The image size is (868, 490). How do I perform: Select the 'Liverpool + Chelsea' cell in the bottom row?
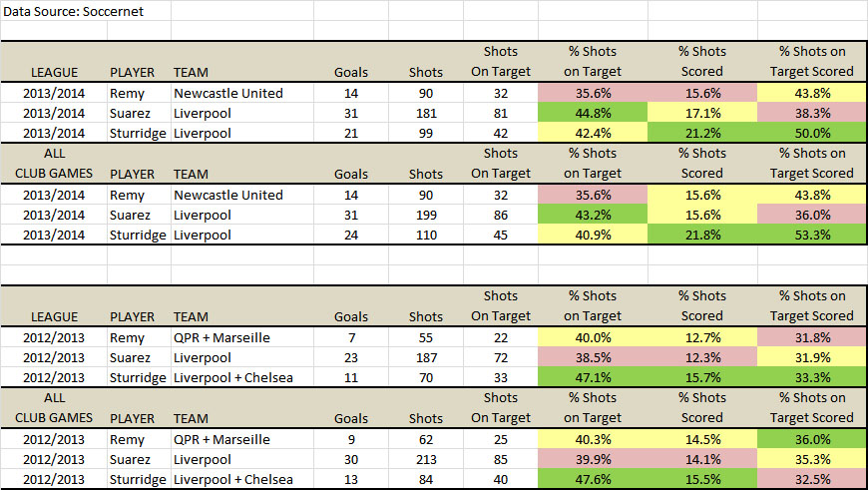tap(242, 479)
